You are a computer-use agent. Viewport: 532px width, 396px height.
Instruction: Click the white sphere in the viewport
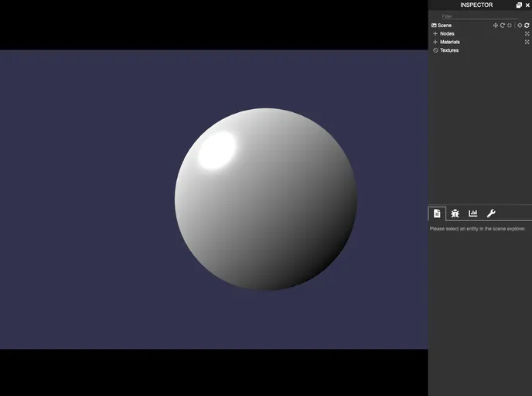tap(265, 200)
